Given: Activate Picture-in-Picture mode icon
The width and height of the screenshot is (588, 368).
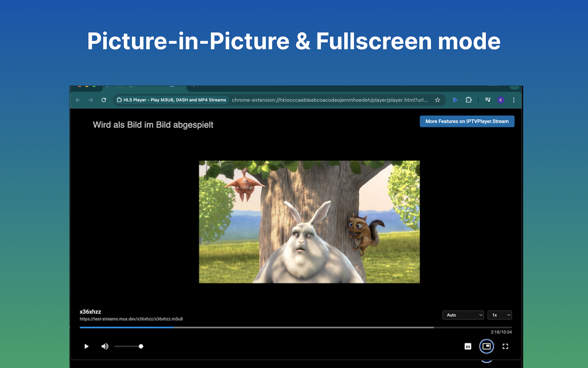Looking at the screenshot, I should pyautogui.click(x=486, y=346).
